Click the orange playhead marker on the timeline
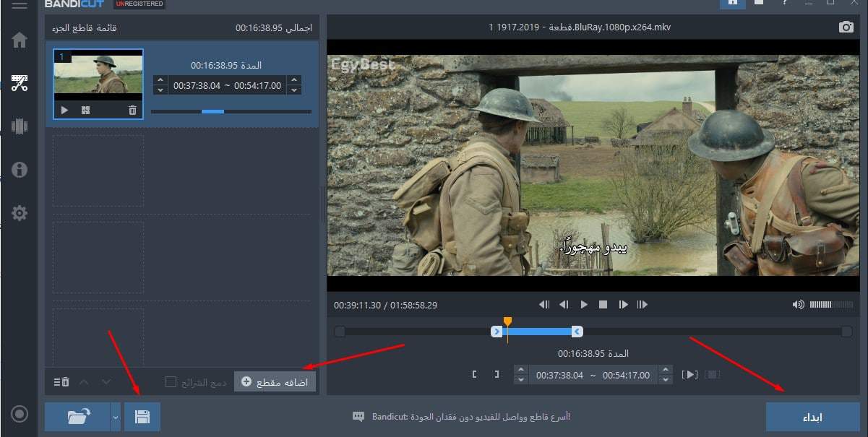Viewport: 868px width, 437px height. [x=507, y=322]
